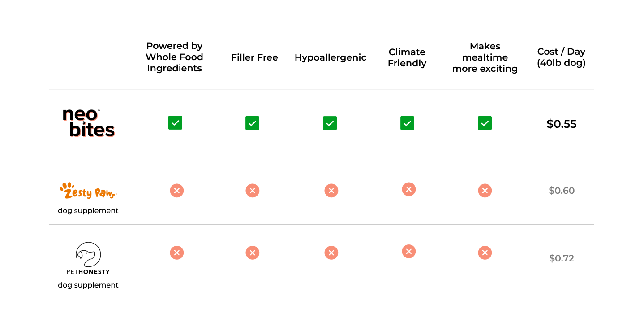Click the Cost / Day column header
Viewport: 644px width, 318px height.
[561, 57]
